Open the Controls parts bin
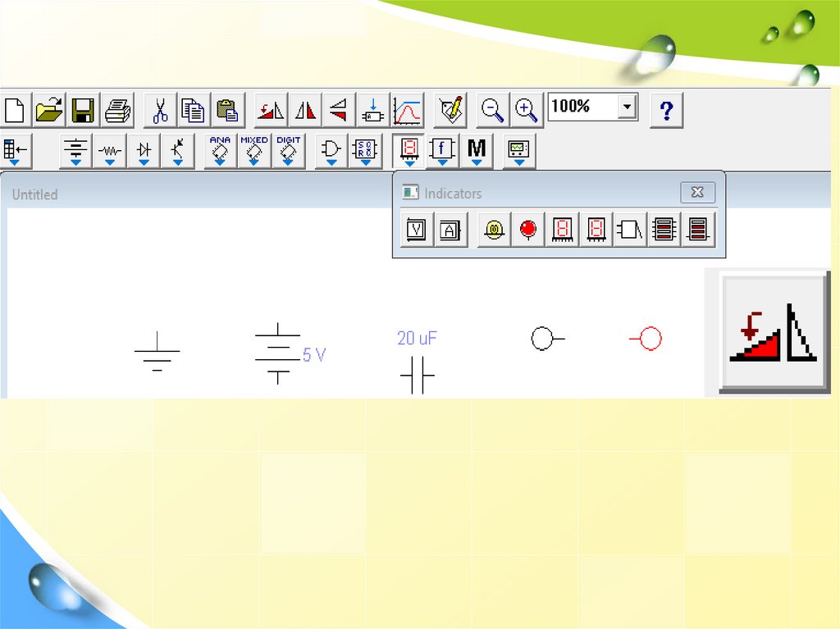840x629 pixels. [x=442, y=151]
